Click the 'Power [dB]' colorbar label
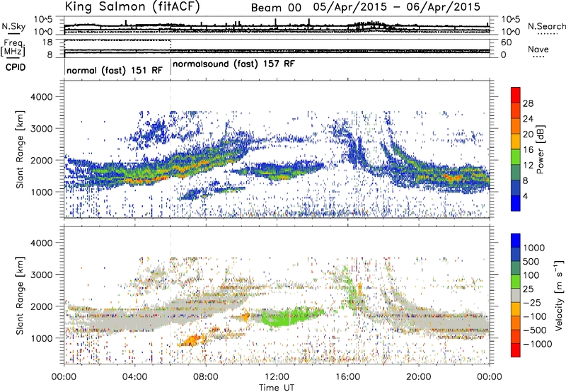This screenshot has width=566, height=392. pos(541,149)
